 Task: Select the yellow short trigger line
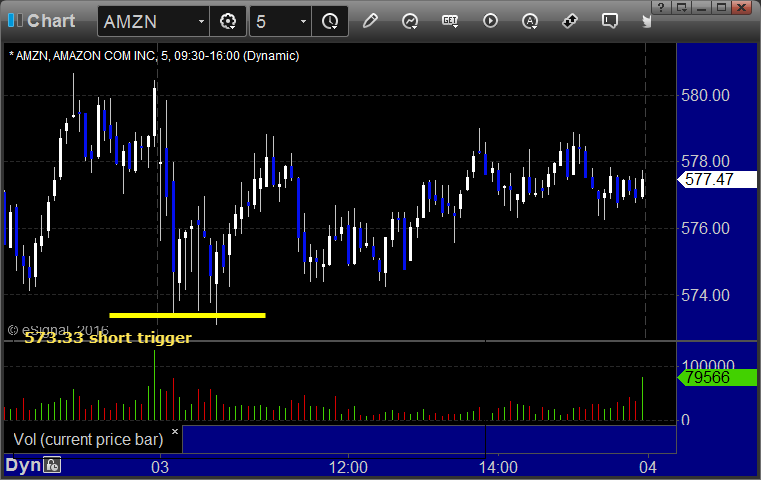pos(187,315)
